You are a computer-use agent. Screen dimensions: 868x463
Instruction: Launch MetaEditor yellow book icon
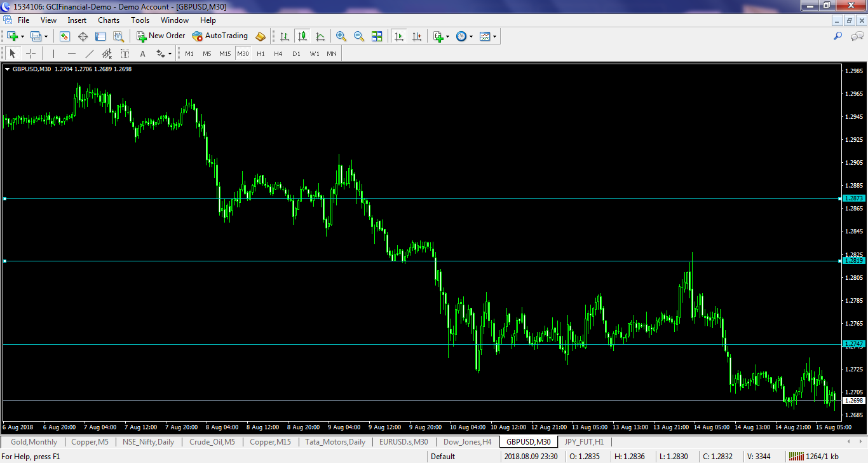(260, 36)
